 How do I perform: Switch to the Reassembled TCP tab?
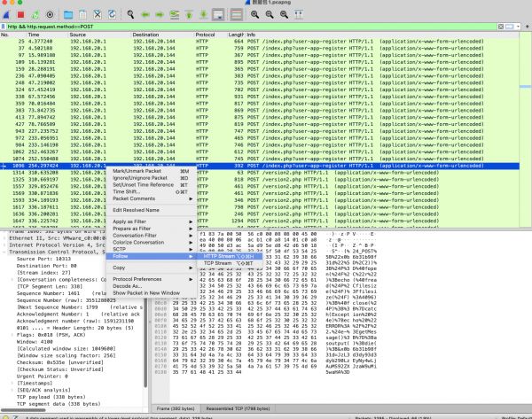pos(238,409)
